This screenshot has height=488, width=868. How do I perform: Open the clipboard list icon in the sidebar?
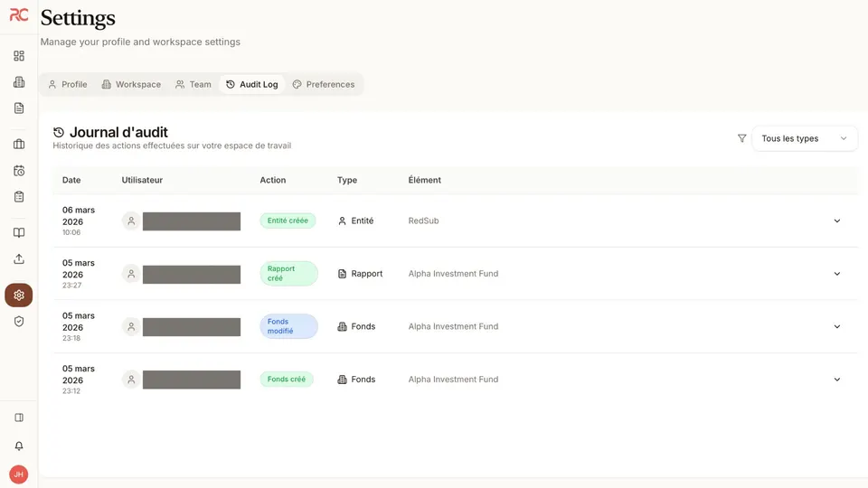(x=19, y=196)
